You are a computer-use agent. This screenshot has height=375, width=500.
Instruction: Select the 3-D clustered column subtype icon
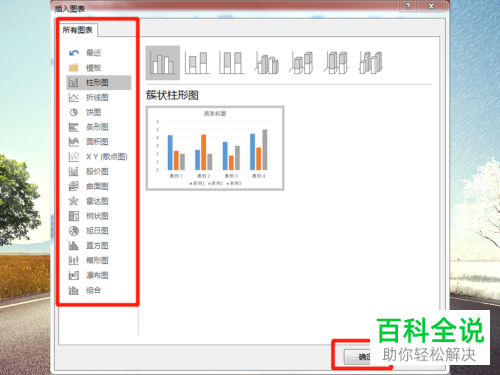tap(267, 63)
